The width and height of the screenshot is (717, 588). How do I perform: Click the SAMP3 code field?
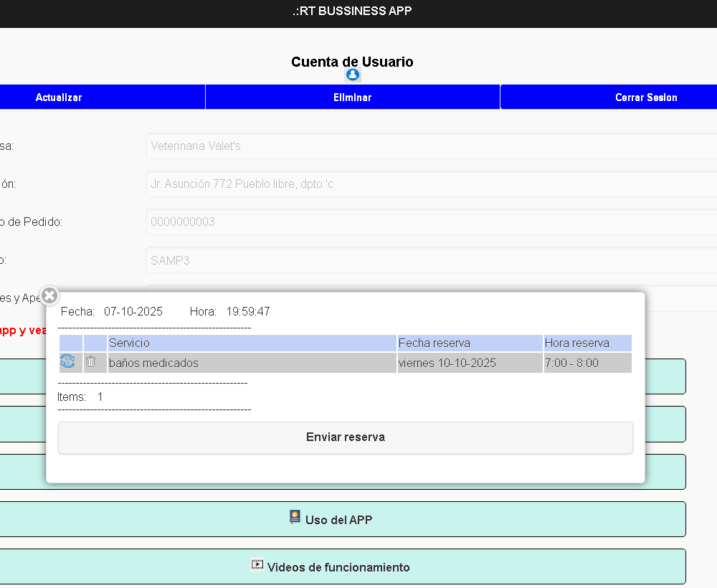[x=430, y=260]
